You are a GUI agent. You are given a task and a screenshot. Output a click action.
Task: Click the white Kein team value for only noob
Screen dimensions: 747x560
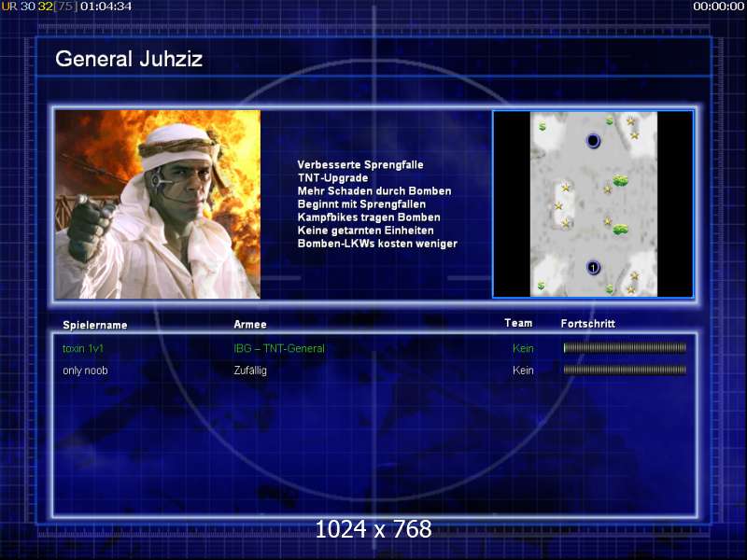click(x=523, y=371)
